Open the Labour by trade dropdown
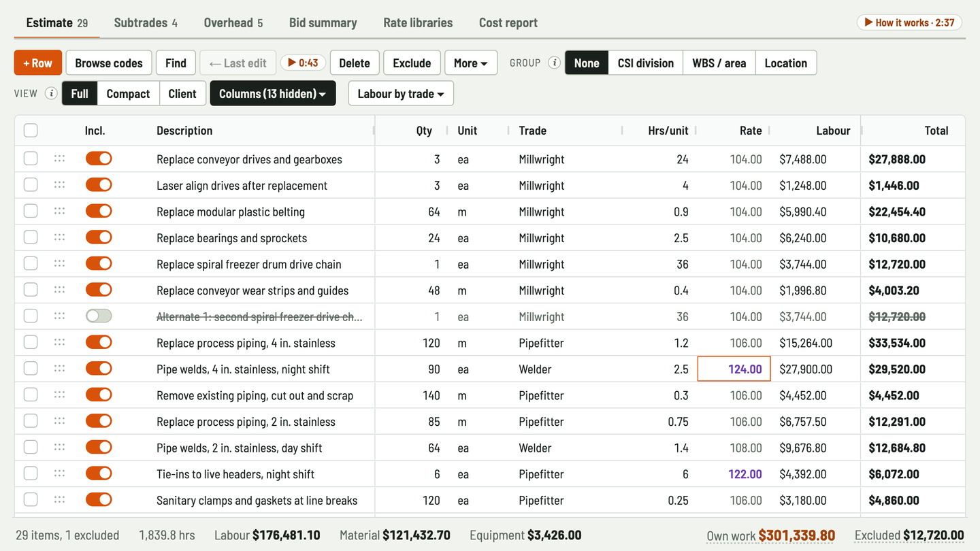 (x=401, y=94)
